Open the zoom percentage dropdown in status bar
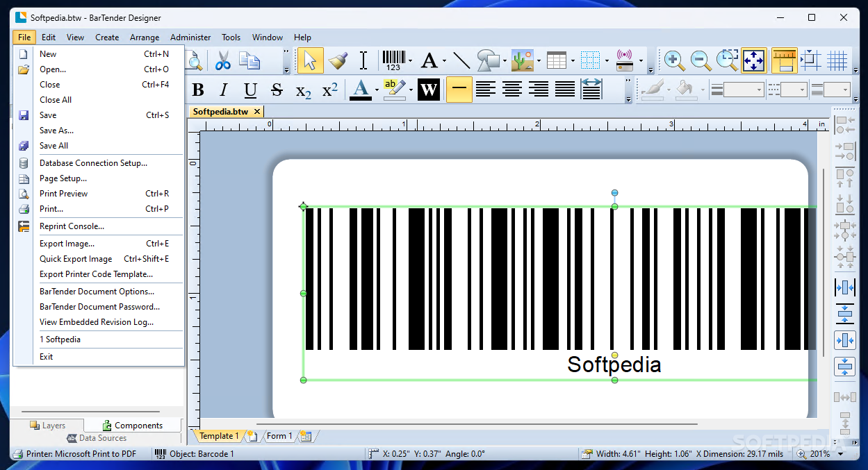Image resolution: width=868 pixels, height=470 pixels. [841, 454]
